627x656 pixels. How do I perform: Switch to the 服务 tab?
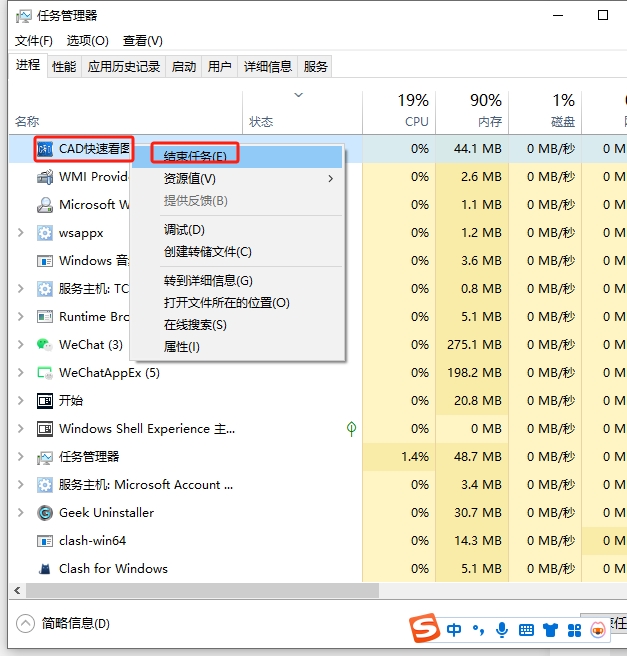tap(315, 67)
